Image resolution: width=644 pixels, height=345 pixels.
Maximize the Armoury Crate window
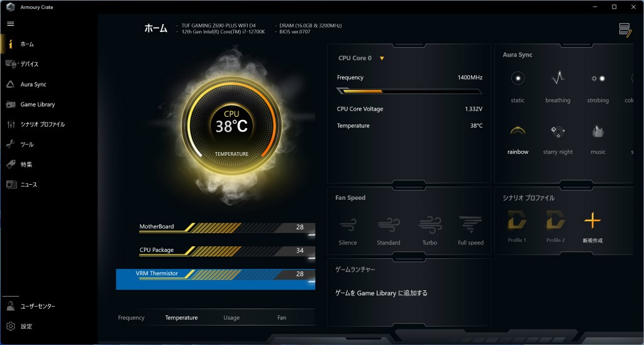[614, 6]
